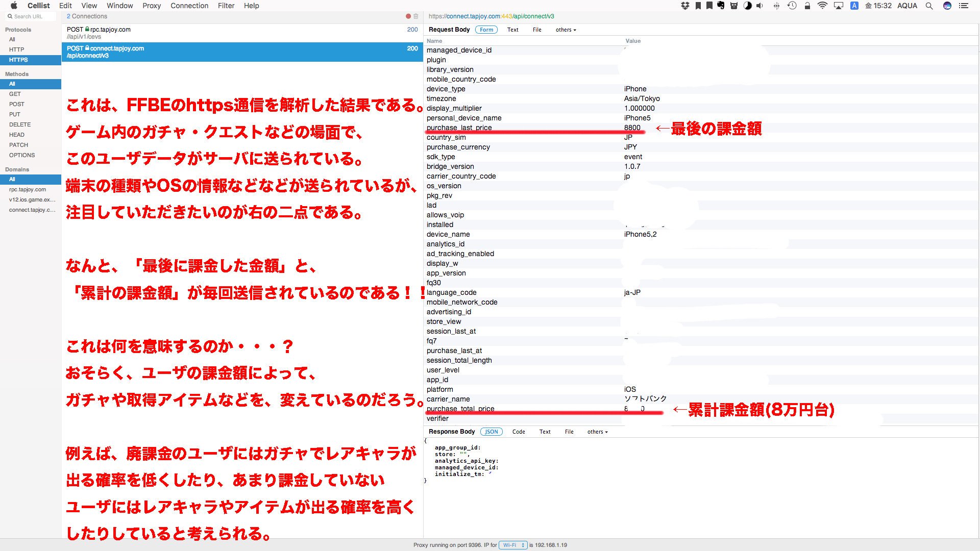980x551 pixels.
Task: Filter methods by OPTIONS
Action: pyautogui.click(x=31, y=155)
